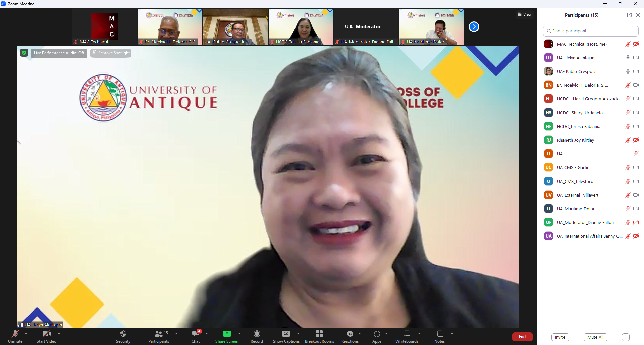644x345 pixels.
Task: Click muted mic icon for UA participant
Action: point(636,154)
